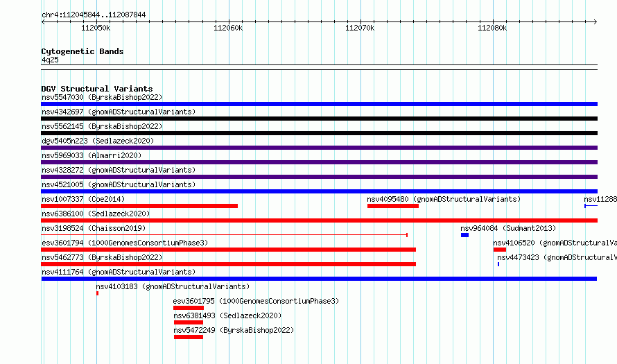The height and width of the screenshot is (364, 617).
Task: Click the red bar beneath esv3601794
Action: 229,250
